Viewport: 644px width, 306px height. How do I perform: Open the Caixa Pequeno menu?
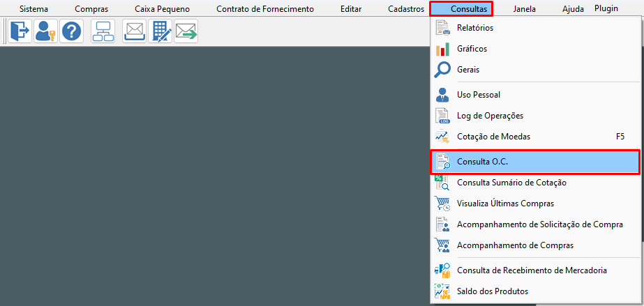163,9
